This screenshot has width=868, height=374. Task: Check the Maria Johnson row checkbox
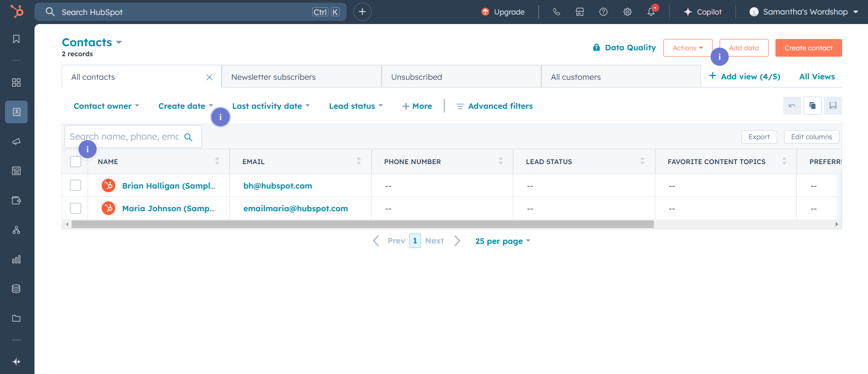[x=76, y=208]
